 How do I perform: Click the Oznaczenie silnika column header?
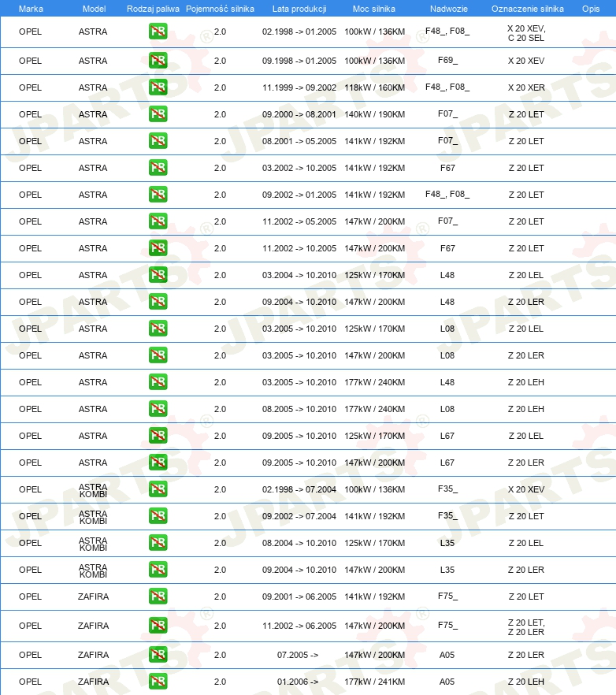click(527, 9)
